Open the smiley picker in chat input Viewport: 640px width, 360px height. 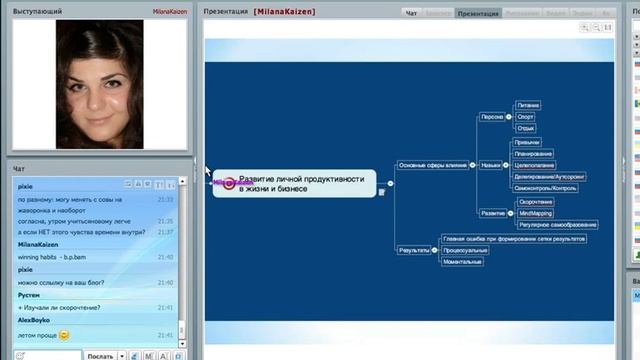[20, 356]
